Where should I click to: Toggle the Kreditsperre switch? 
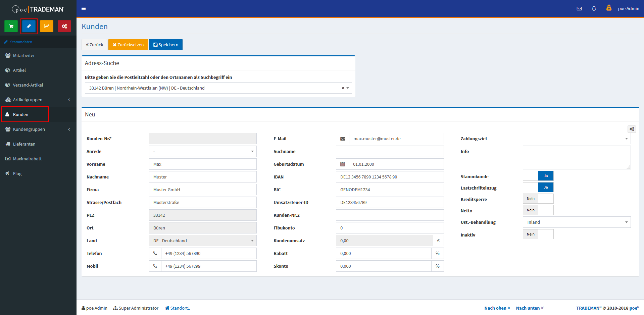tap(538, 199)
